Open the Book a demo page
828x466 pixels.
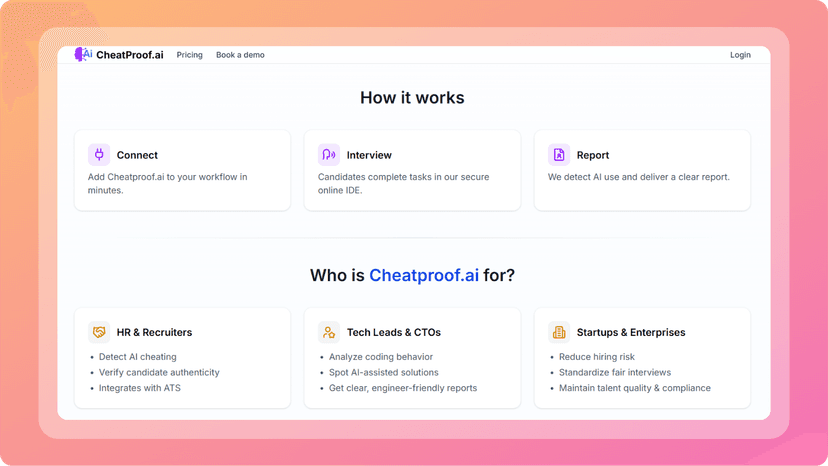tap(240, 55)
